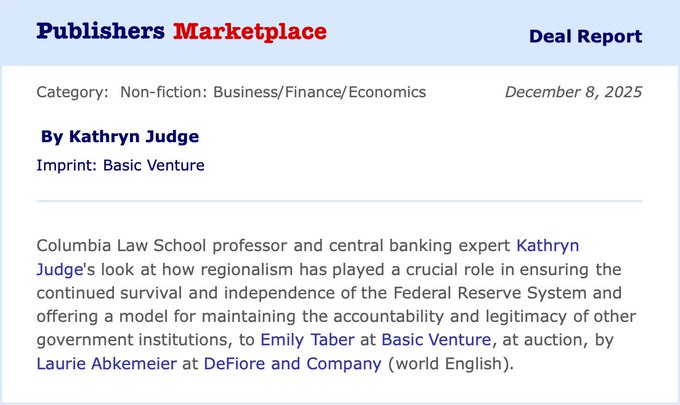This screenshot has height=405, width=680.
Task: Visit the DeFiore and Company link
Action: [x=292, y=363]
